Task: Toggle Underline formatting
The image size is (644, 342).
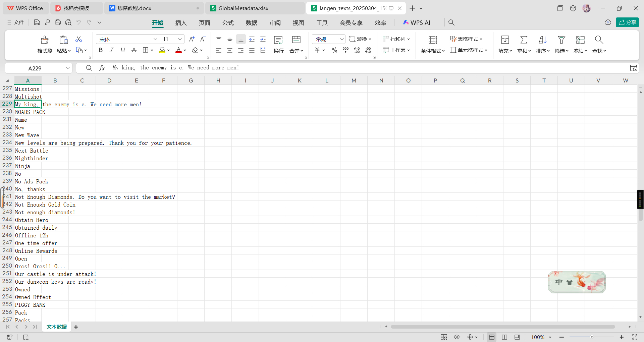Action: click(x=123, y=50)
